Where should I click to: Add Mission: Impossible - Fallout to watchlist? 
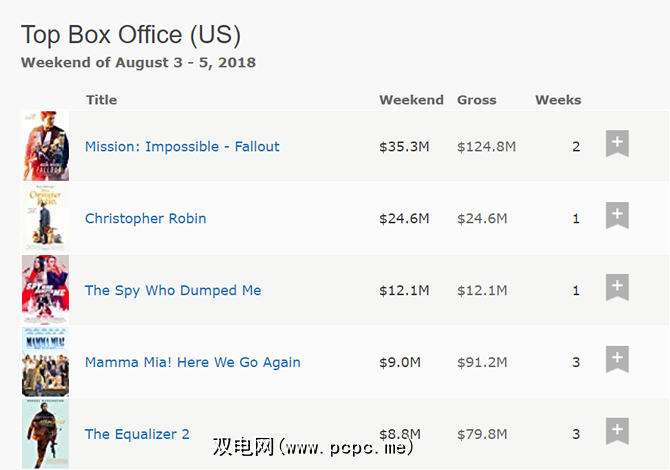coord(617,144)
